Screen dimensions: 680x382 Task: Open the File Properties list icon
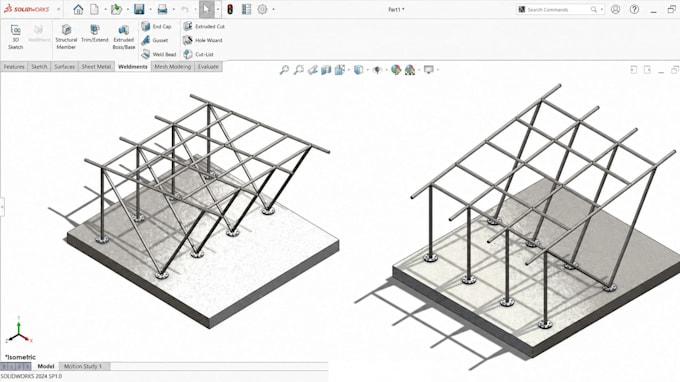click(x=246, y=9)
